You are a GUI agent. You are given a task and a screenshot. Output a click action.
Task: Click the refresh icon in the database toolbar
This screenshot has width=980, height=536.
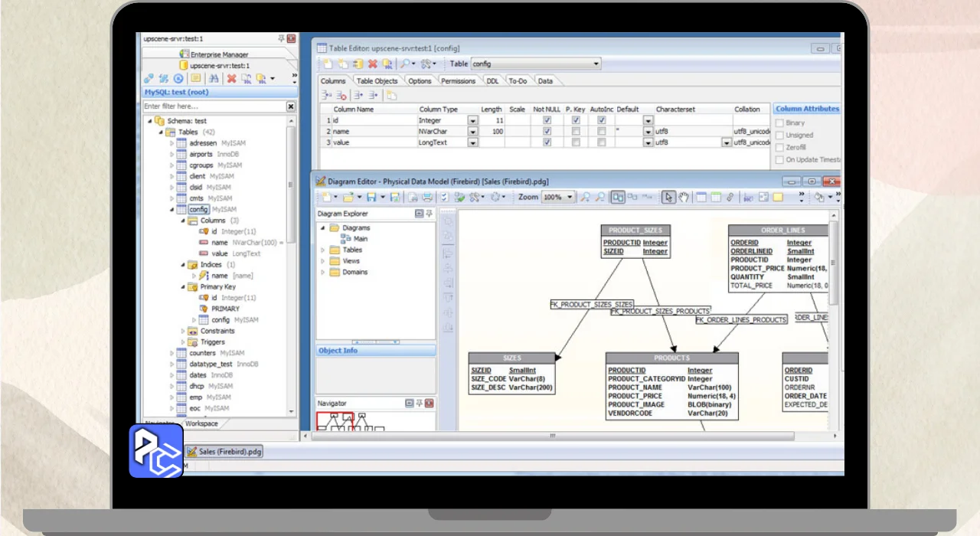(178, 78)
